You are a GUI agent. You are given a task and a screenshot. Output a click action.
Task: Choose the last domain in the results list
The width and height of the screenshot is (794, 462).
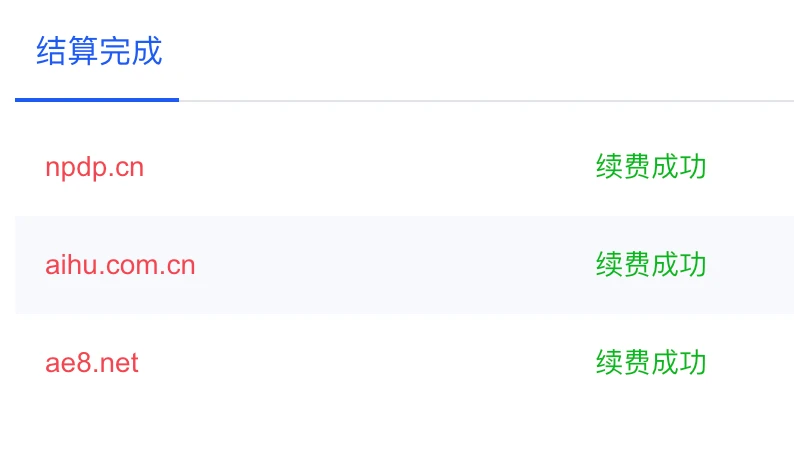pos(92,363)
